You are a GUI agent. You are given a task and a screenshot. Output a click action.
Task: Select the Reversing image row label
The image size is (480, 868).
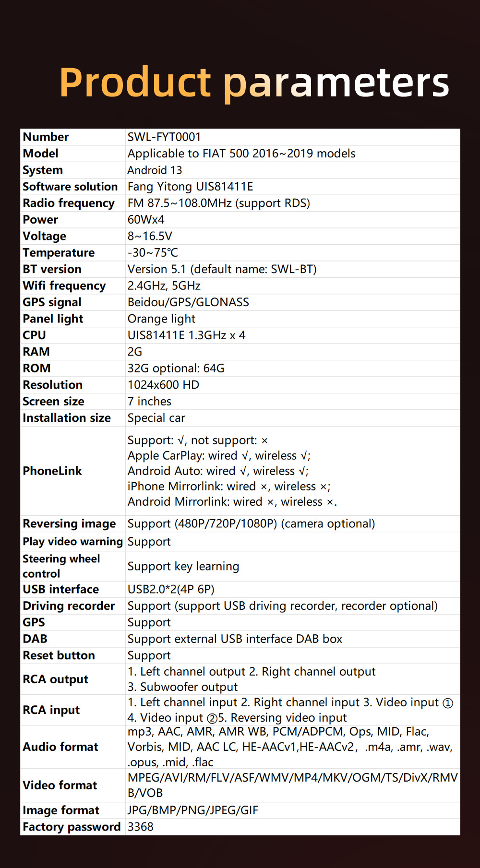pyautogui.click(x=69, y=524)
